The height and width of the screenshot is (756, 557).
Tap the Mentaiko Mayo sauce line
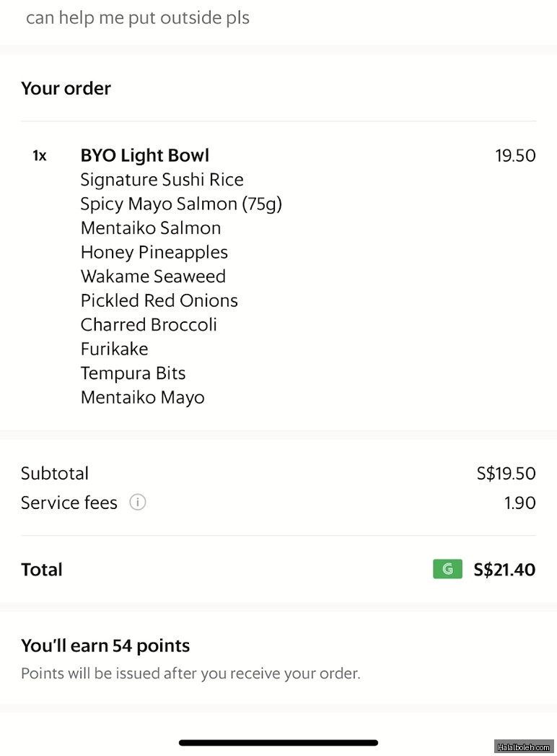142,397
